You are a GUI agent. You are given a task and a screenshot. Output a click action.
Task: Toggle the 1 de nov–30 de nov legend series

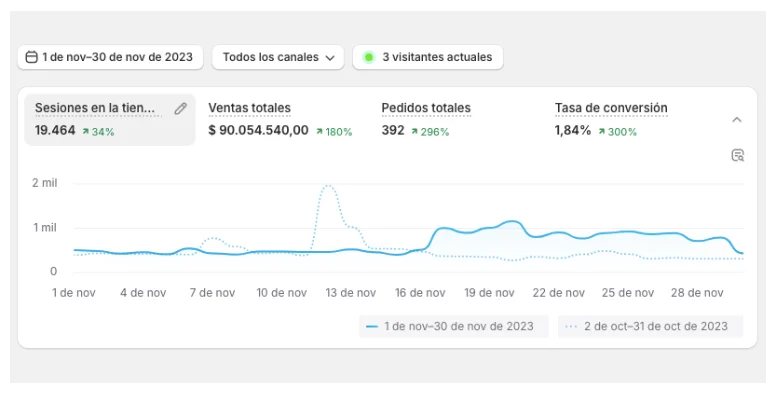(453, 327)
